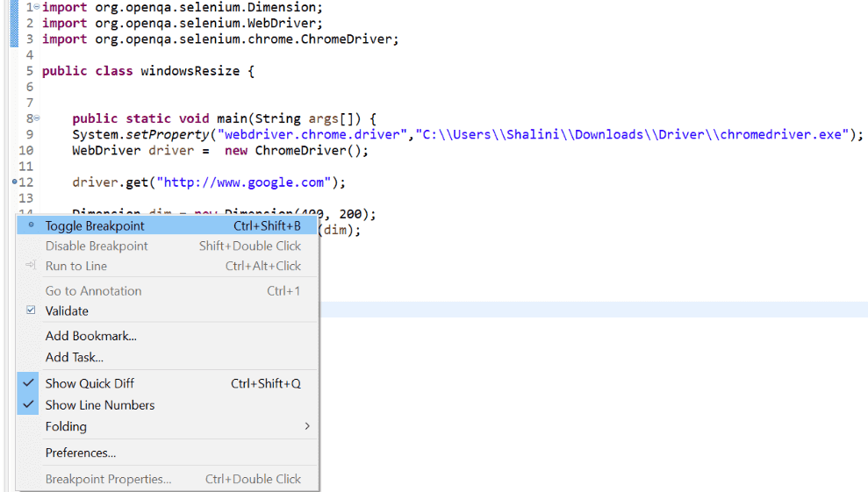Select Go to Annotation
This screenshot has width=868, height=492.
click(x=93, y=291)
